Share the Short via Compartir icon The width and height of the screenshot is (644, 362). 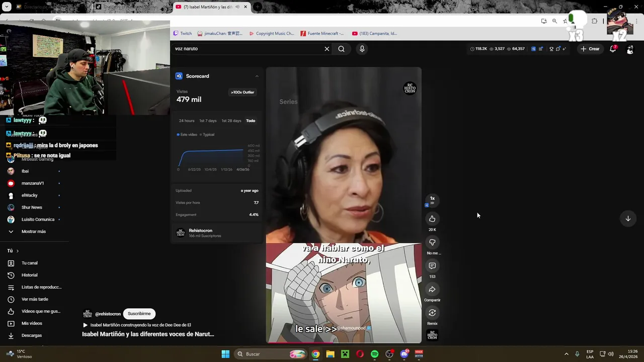tap(432, 289)
